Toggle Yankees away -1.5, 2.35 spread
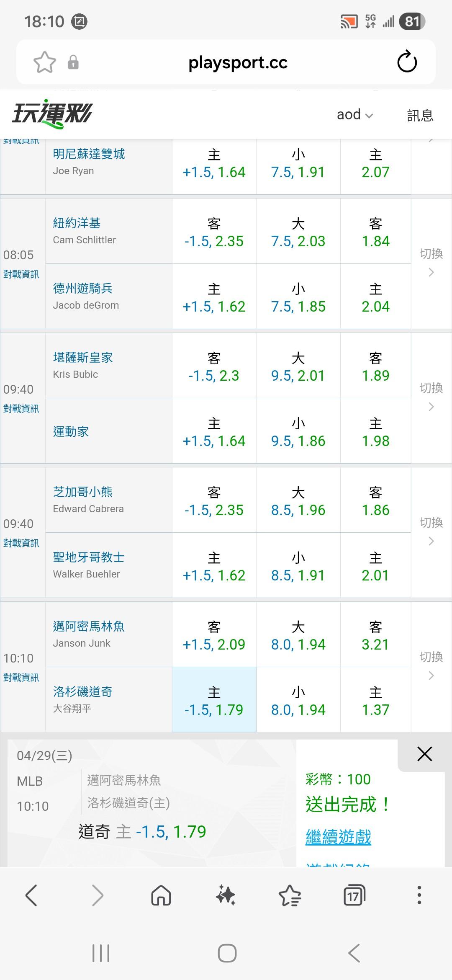This screenshot has width=452, height=980. coord(214,232)
